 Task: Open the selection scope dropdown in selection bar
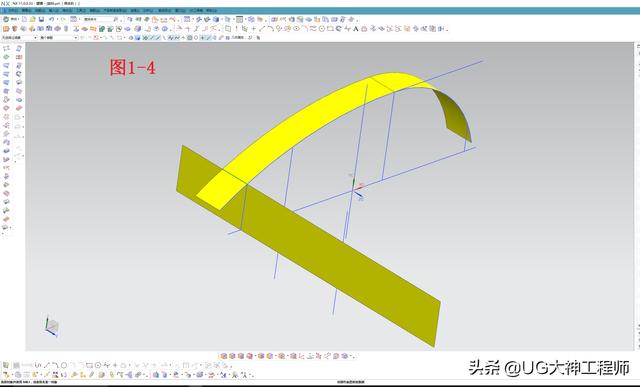coord(58,38)
